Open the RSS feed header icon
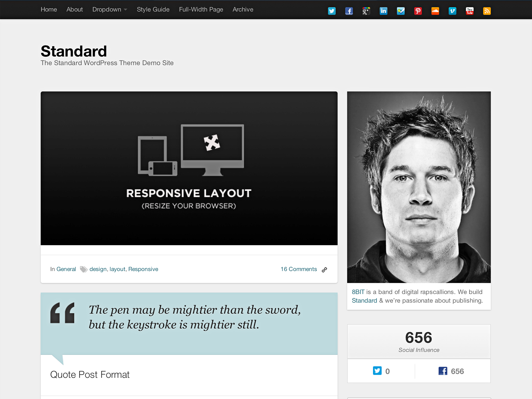 [x=487, y=11]
